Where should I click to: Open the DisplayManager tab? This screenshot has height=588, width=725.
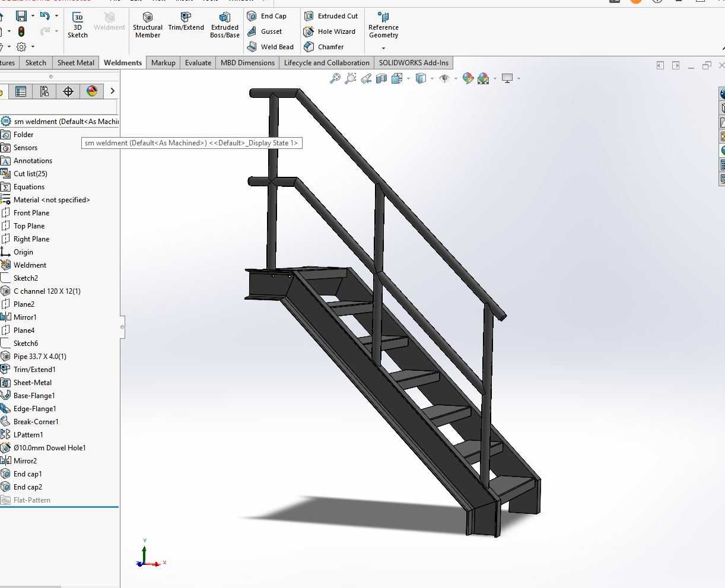pos(92,91)
